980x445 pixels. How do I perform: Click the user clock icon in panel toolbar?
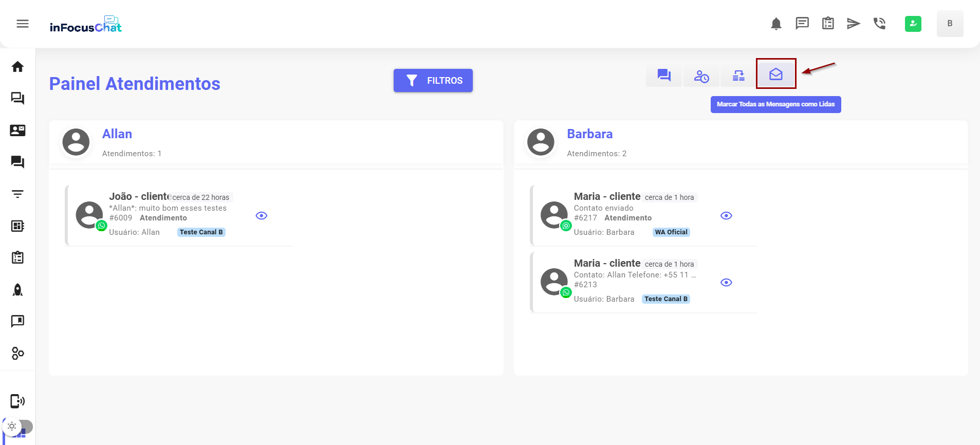701,76
